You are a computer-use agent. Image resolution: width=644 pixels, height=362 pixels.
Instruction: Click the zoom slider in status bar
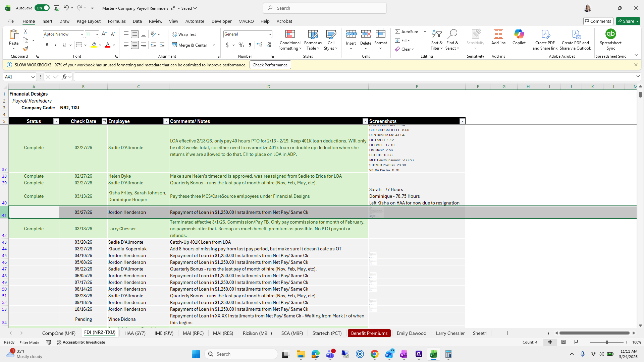pos(606,342)
